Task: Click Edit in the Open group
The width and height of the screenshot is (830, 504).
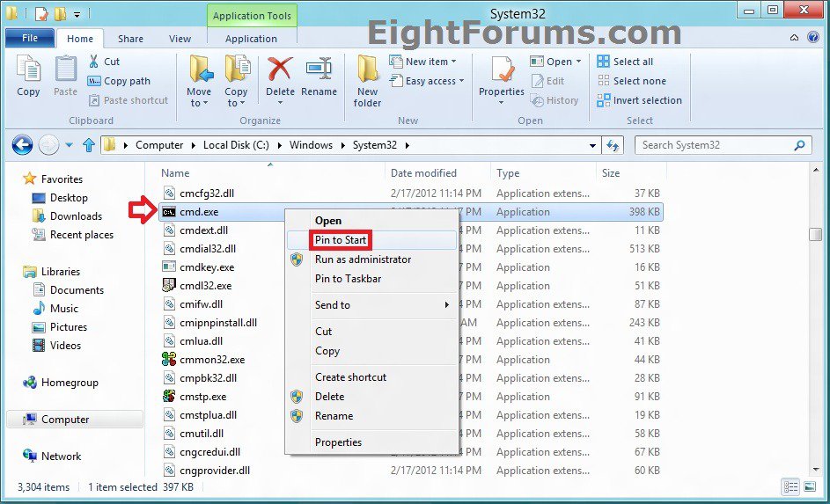Action: click(548, 81)
